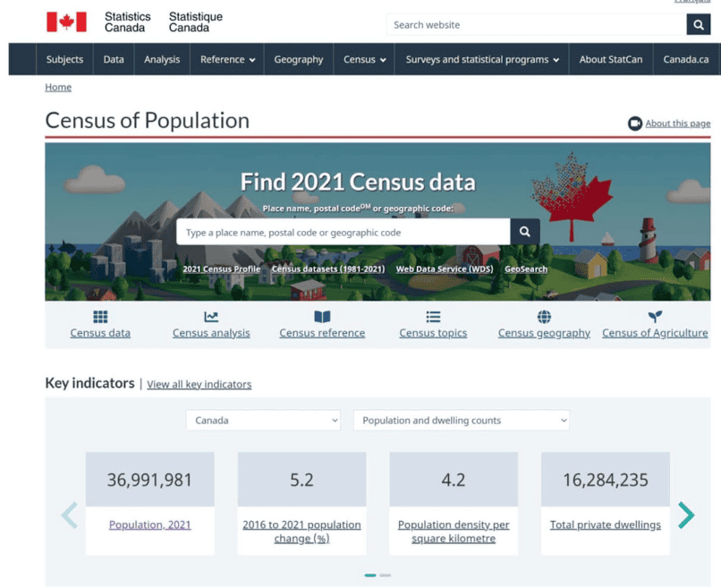Click the About this page video icon
Screen dimensions: 721x588
pyautogui.click(x=635, y=124)
